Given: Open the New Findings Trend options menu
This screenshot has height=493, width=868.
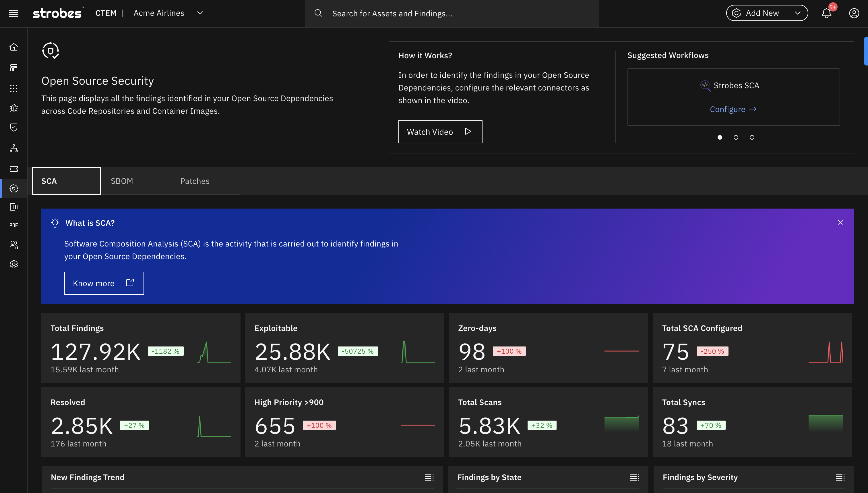Looking at the screenshot, I should tap(428, 477).
